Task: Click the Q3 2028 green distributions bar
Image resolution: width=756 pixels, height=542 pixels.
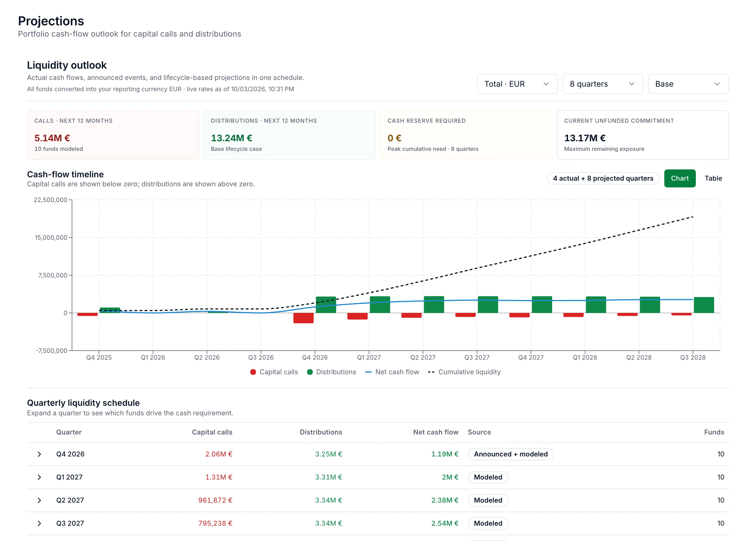Action: 704,305
